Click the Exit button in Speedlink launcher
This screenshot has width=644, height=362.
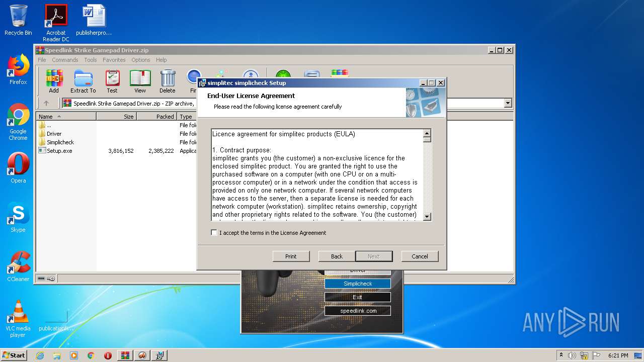[358, 297]
